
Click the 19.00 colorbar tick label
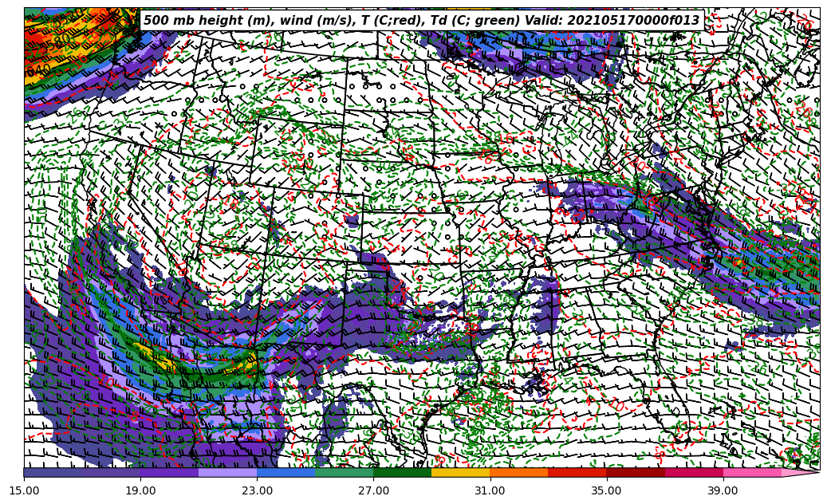coord(140,490)
